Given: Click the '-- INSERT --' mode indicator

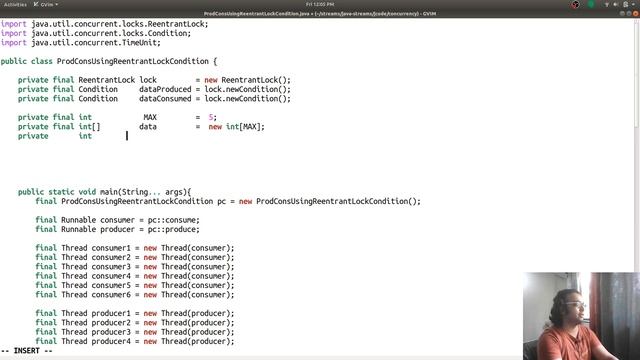Looking at the screenshot, I should coord(27,351).
